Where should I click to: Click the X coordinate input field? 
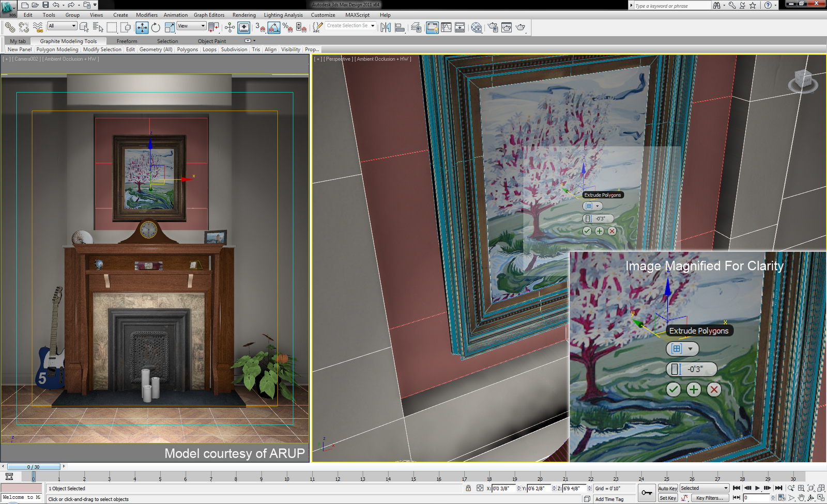pyautogui.click(x=504, y=488)
